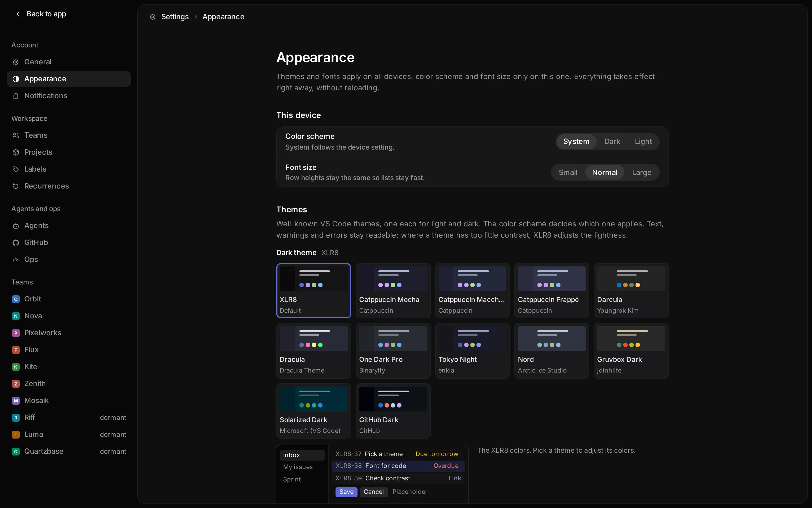Set font size to Large
The height and width of the screenshot is (508, 812).
pyautogui.click(x=641, y=172)
